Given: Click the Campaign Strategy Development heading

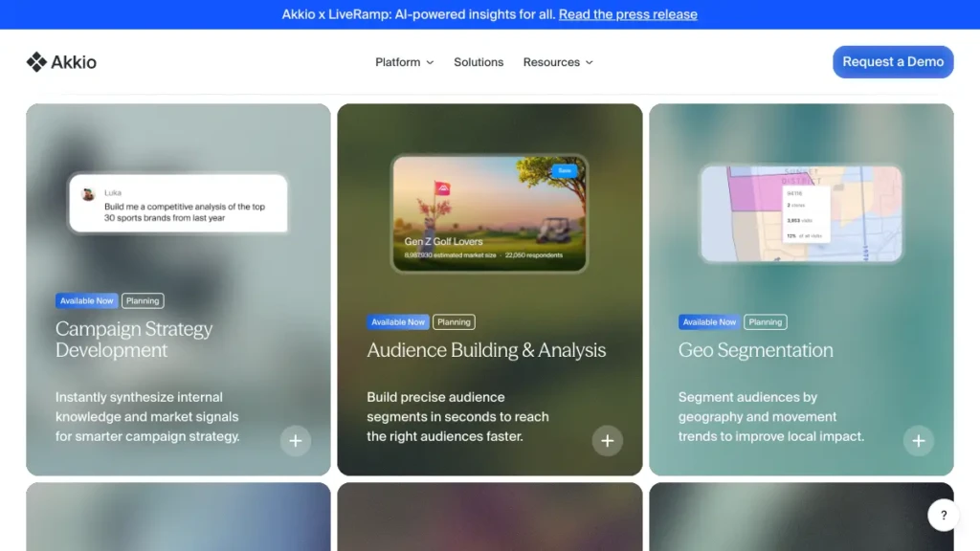Looking at the screenshot, I should [134, 340].
